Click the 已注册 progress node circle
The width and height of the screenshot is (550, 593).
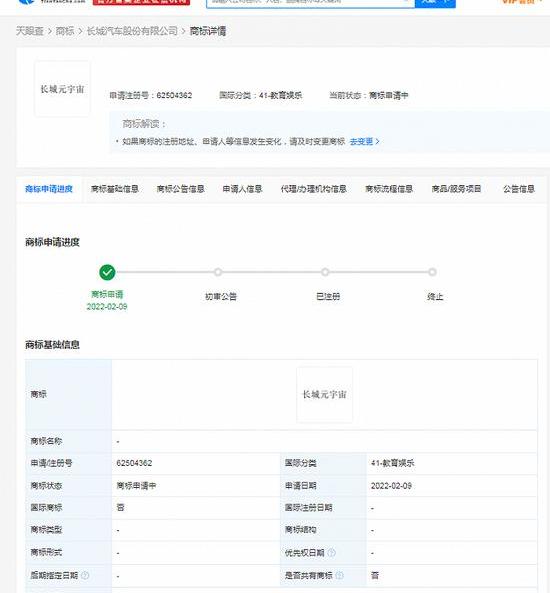click(x=325, y=272)
